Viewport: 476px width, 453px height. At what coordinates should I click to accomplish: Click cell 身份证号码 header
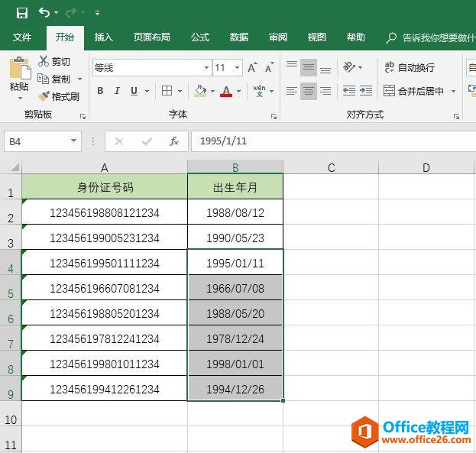click(x=105, y=187)
